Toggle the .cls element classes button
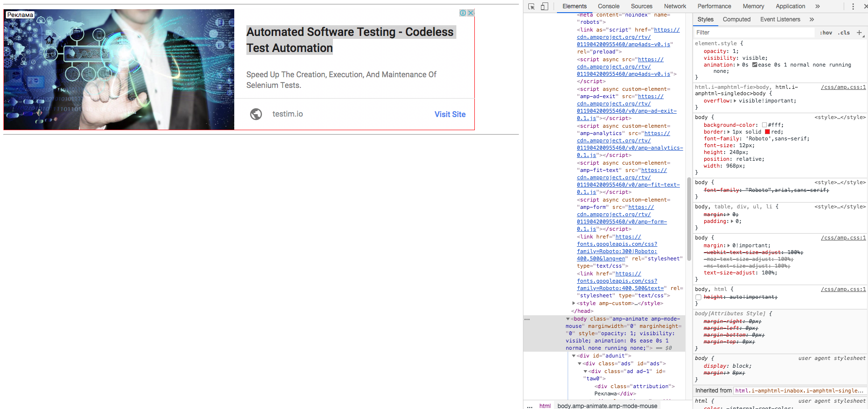Image resolution: width=868 pixels, height=409 pixels. [x=844, y=33]
